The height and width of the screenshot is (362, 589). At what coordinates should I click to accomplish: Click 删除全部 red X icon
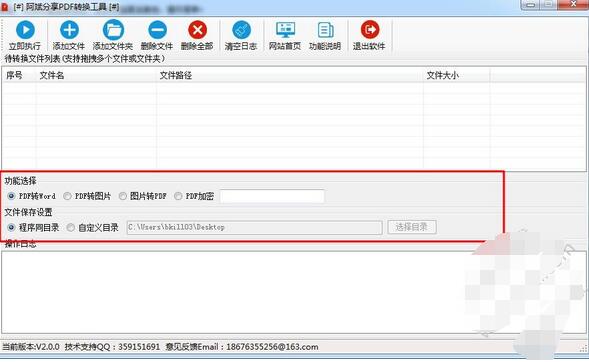[x=197, y=30]
